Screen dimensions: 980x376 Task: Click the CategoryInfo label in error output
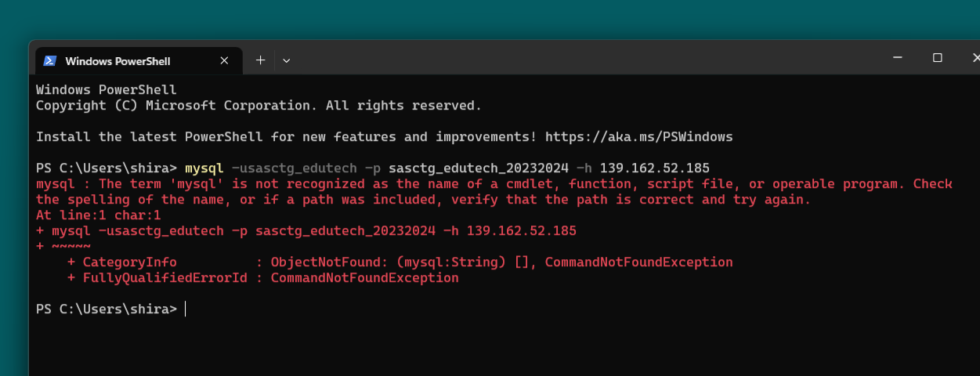coord(129,262)
